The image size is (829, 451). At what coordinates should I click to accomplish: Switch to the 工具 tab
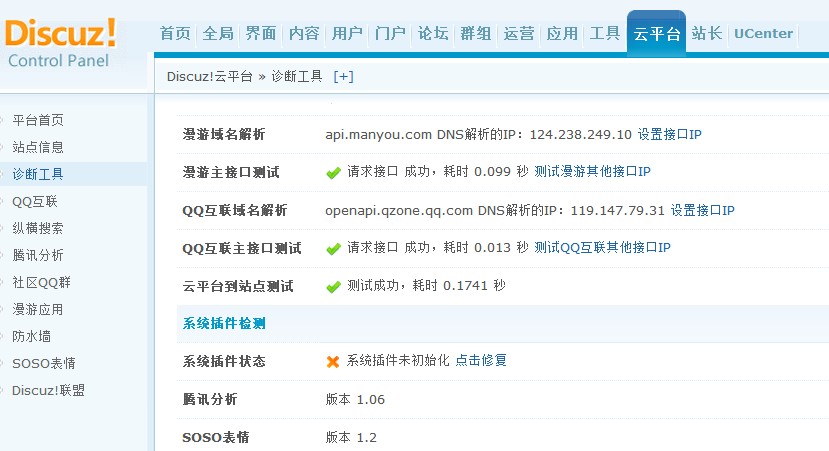point(605,34)
